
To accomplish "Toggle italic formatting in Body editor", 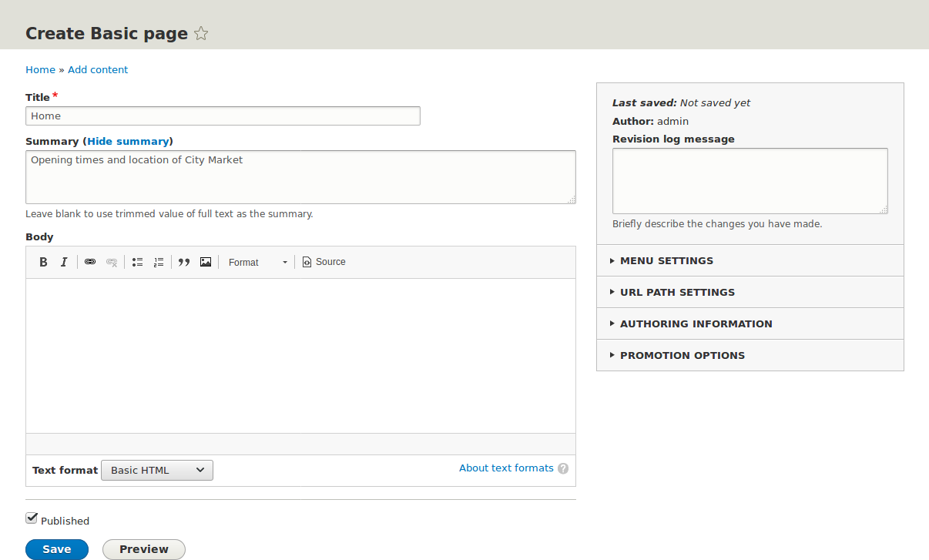I will point(65,262).
